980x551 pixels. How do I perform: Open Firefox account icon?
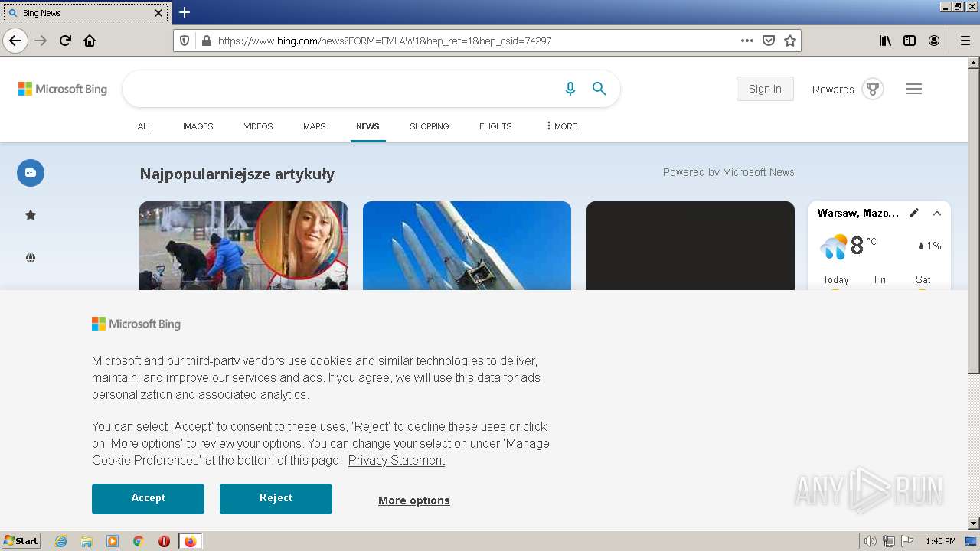[x=934, y=41]
